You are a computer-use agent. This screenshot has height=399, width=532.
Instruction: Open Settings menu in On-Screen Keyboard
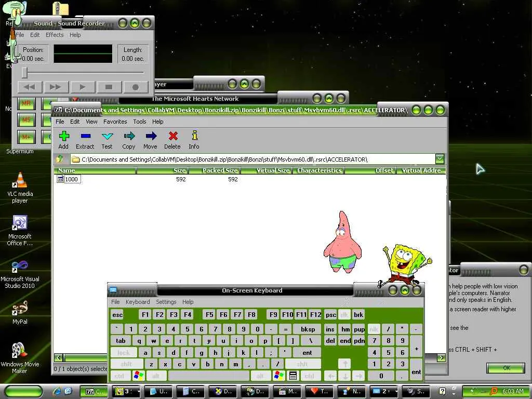(166, 302)
